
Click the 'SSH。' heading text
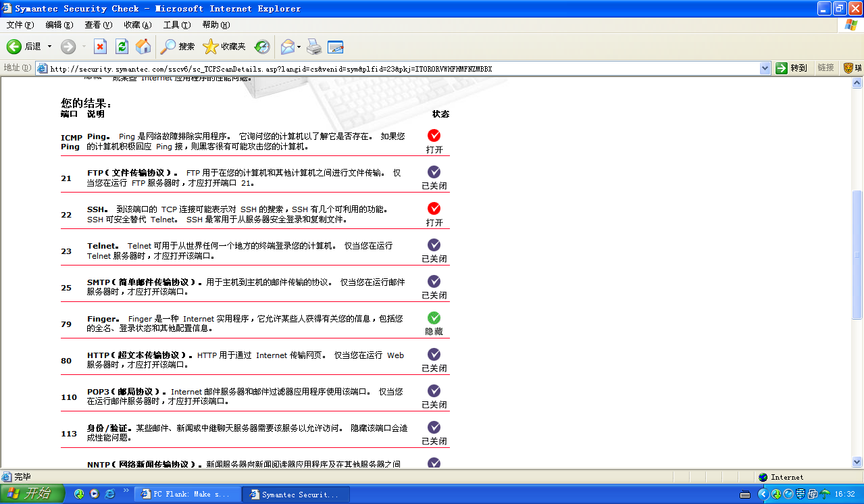point(98,209)
